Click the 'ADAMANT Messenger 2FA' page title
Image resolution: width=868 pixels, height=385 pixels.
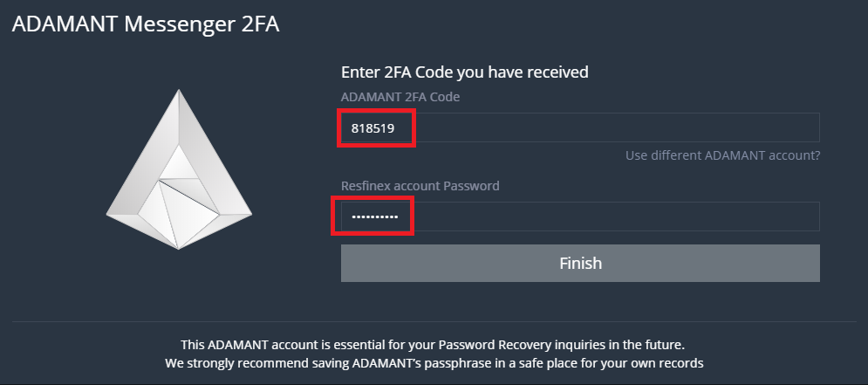point(145,24)
